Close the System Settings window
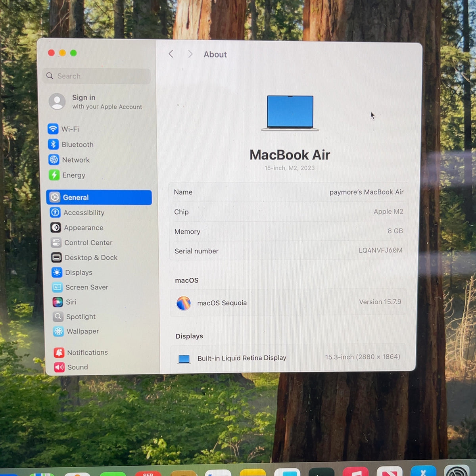 (51, 53)
